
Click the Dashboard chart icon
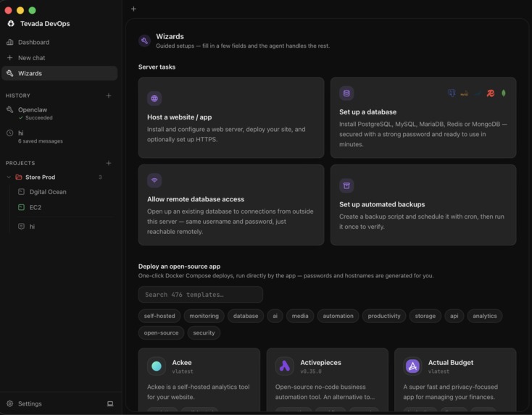(x=10, y=42)
